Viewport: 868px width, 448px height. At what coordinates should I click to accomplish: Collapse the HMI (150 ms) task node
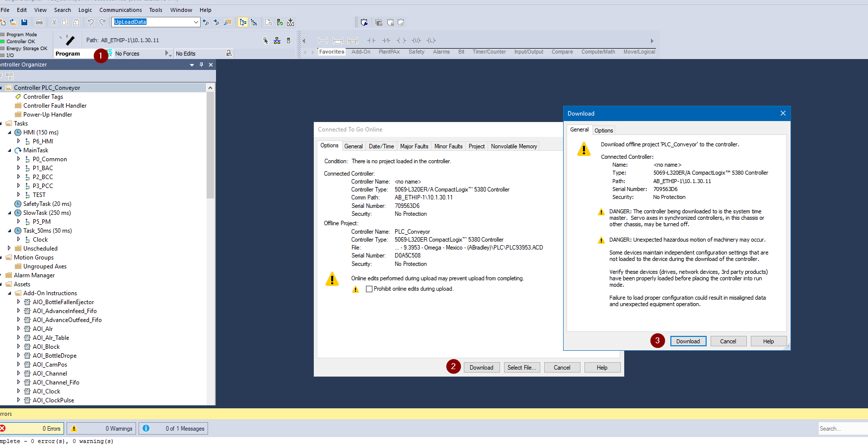click(9, 132)
